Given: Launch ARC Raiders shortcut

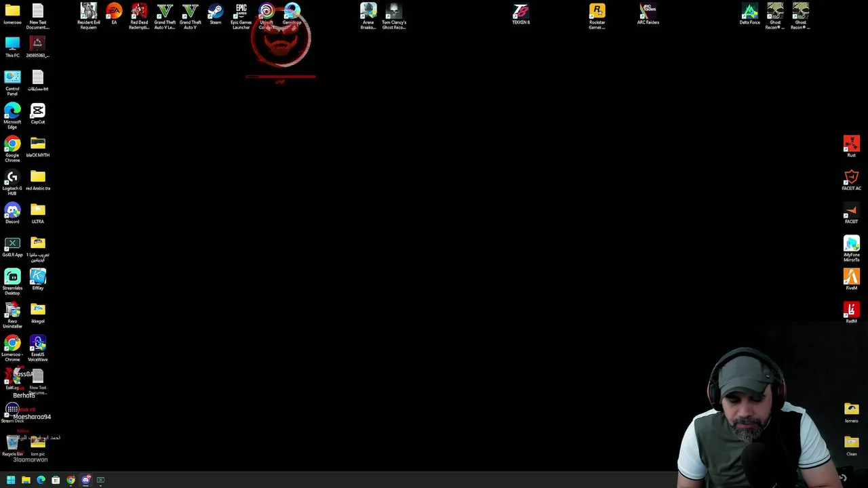Looking at the screenshot, I should pos(648,14).
